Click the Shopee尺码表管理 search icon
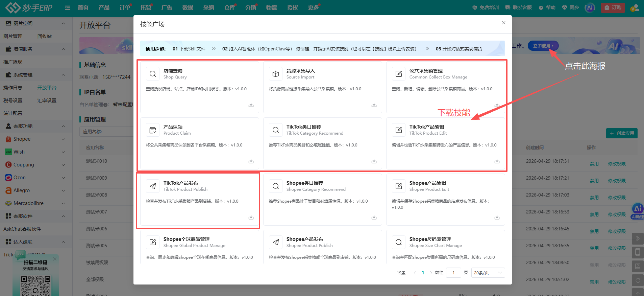 399,242
